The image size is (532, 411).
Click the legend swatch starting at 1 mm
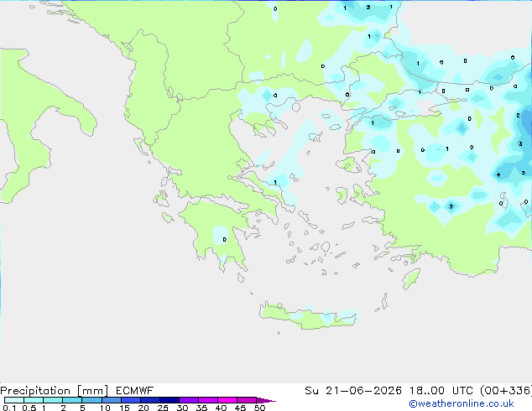(x=53, y=400)
